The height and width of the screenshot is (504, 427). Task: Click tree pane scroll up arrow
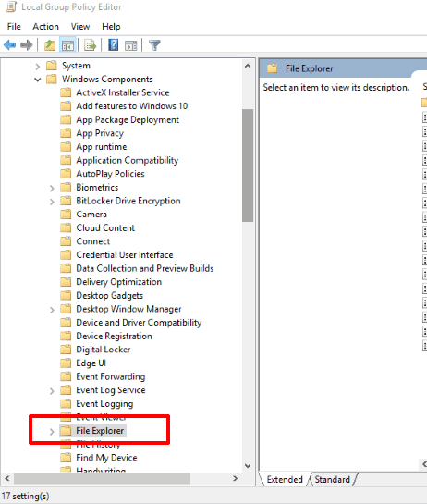coord(248,66)
